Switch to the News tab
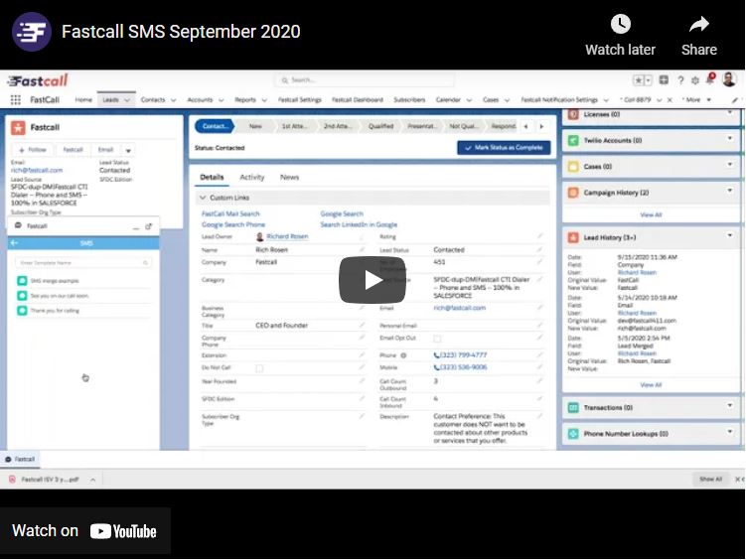Screen dimensions: 746x560 click(x=289, y=177)
